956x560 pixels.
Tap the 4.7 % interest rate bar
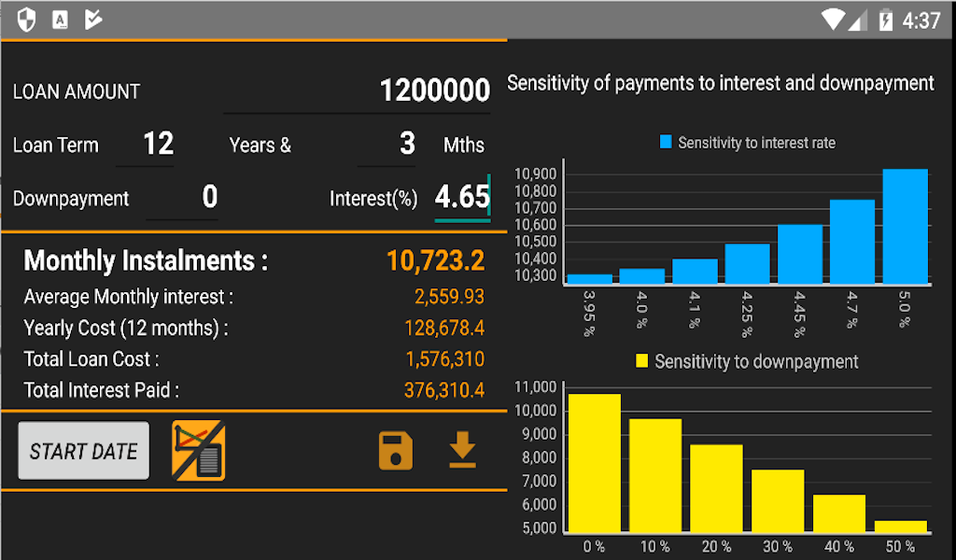pyautogui.click(x=852, y=242)
